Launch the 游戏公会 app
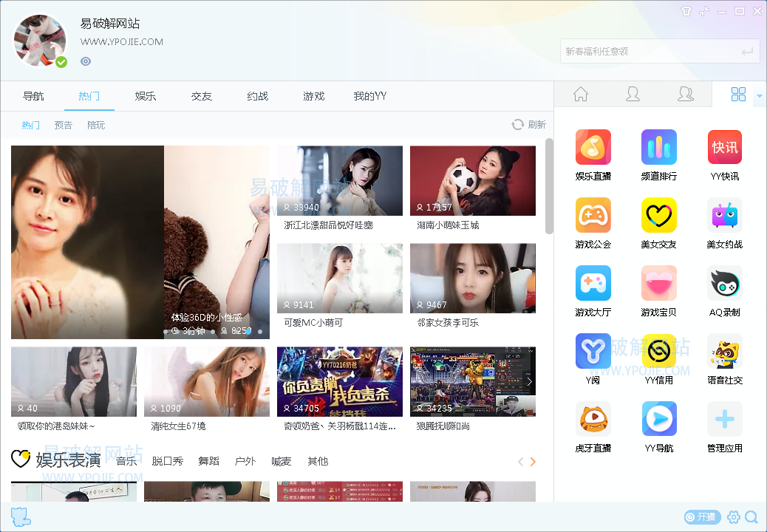 593,215
